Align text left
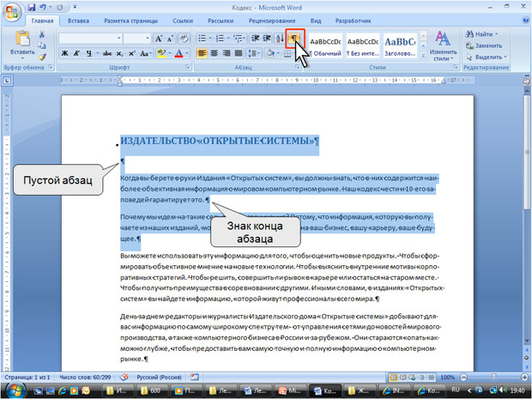 point(202,53)
